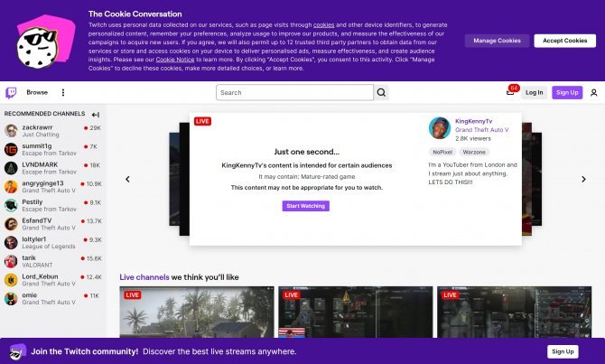Click Pestily's avatar
Viewport: 605px width, 364px height.
tap(11, 205)
